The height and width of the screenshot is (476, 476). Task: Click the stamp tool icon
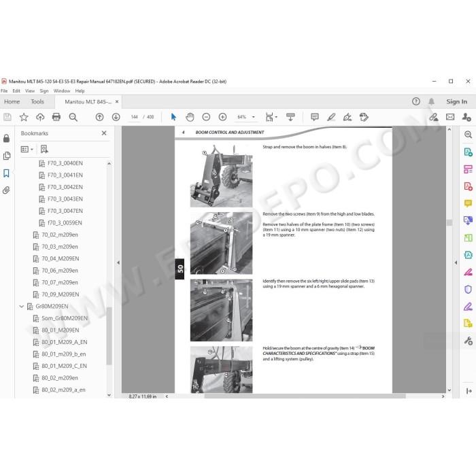364,117
